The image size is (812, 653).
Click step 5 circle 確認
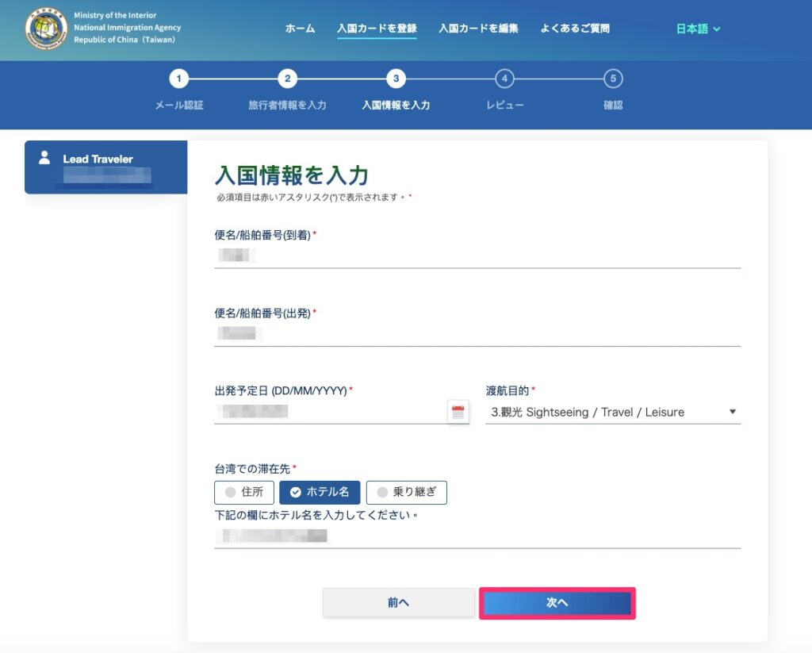tap(612, 79)
